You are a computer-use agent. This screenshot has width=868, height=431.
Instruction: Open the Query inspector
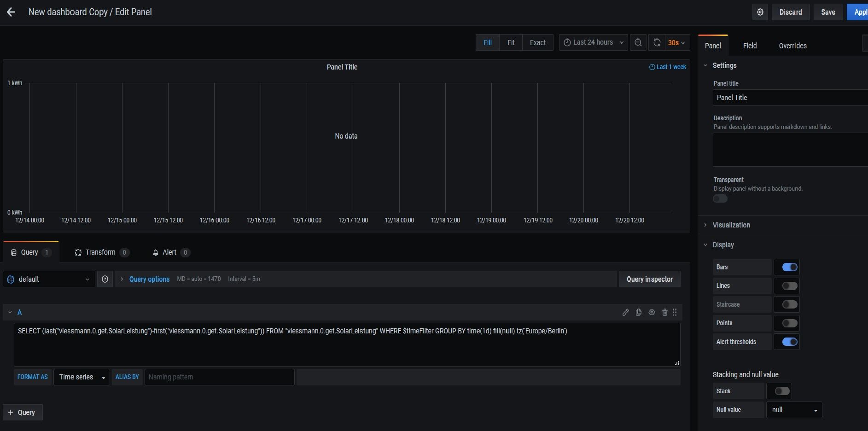649,279
